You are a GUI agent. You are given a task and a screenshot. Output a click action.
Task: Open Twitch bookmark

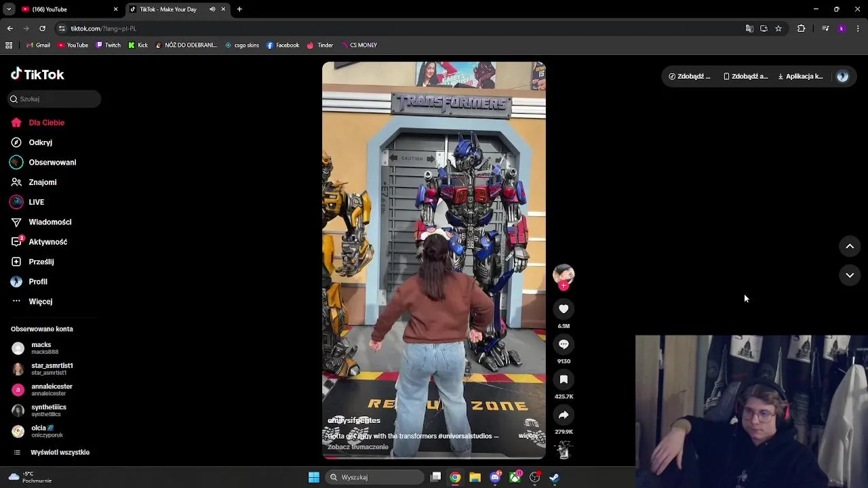108,45
